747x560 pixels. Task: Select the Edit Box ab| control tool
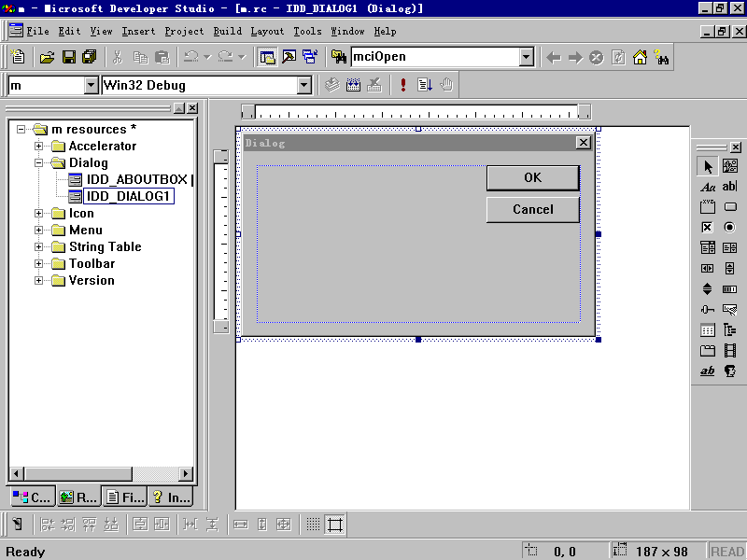click(730, 187)
